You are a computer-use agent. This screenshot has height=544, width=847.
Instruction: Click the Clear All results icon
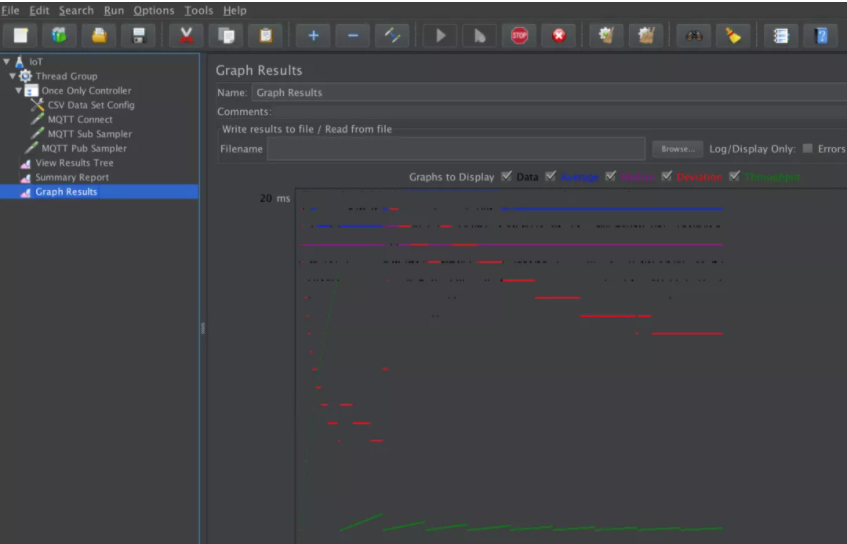tap(646, 36)
